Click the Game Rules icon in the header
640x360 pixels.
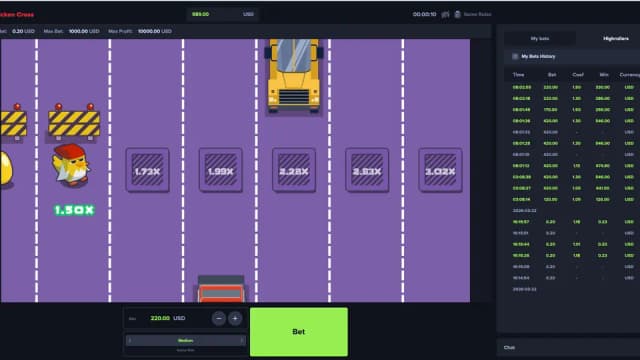(x=458, y=14)
